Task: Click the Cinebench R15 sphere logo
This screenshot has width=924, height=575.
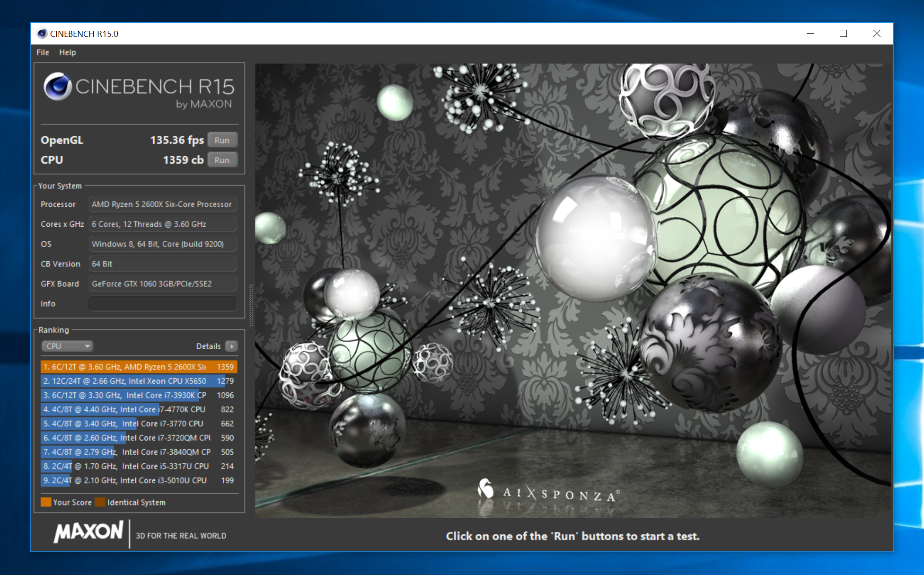Action: [58, 87]
